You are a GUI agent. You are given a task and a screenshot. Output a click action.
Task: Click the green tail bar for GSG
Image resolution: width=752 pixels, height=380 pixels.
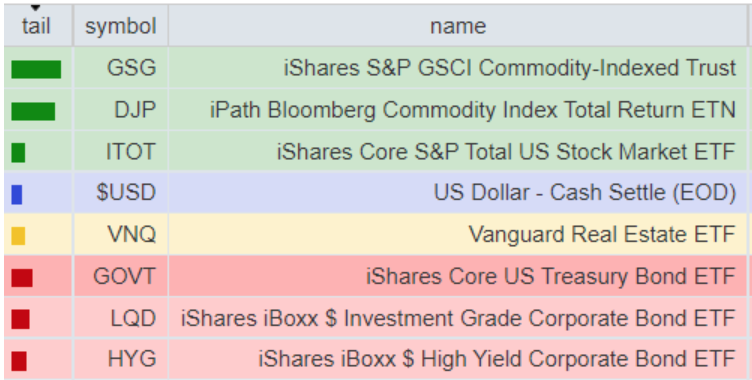pyautogui.click(x=36, y=69)
